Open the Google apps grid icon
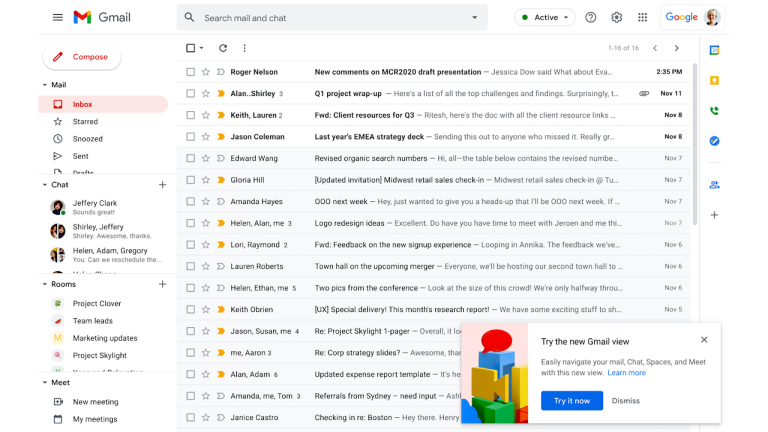 tap(643, 18)
